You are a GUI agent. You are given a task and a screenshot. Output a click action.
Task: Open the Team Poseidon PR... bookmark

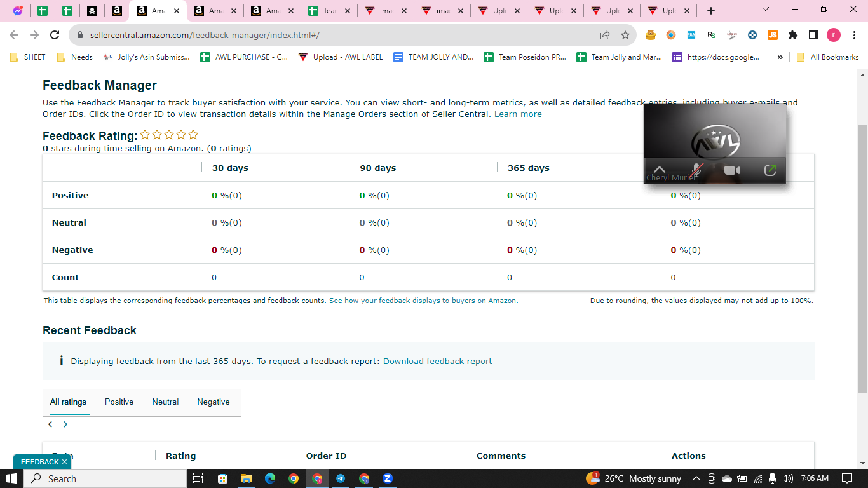pyautogui.click(x=525, y=57)
